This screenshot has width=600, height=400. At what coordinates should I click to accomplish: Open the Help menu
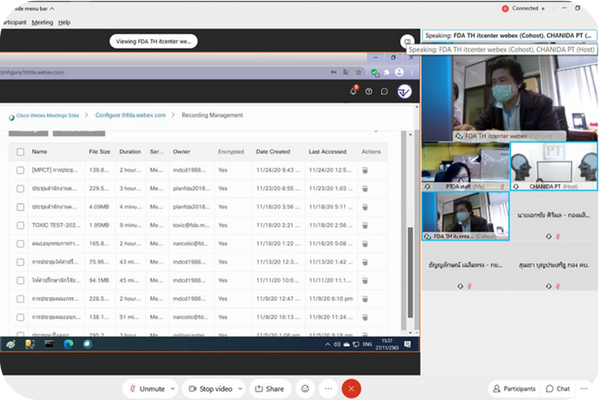(x=64, y=22)
